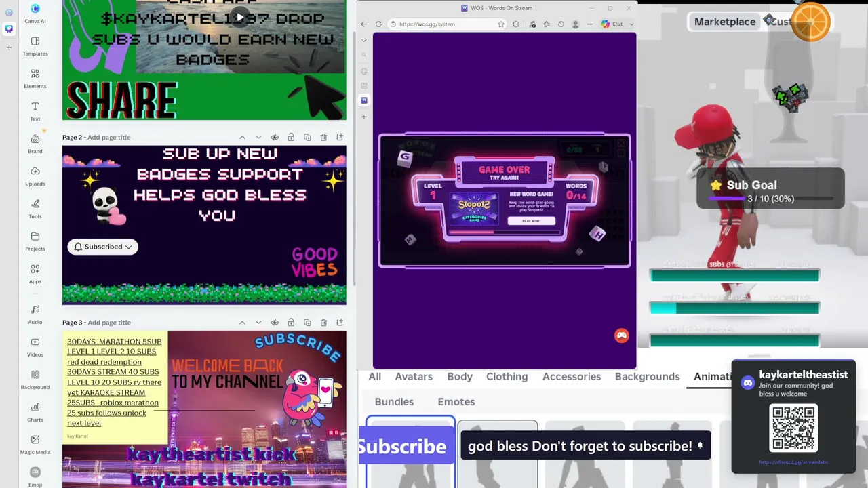Hide Page 3 with the eye icon
Viewport: 868px width, 488px height.
[275, 322]
